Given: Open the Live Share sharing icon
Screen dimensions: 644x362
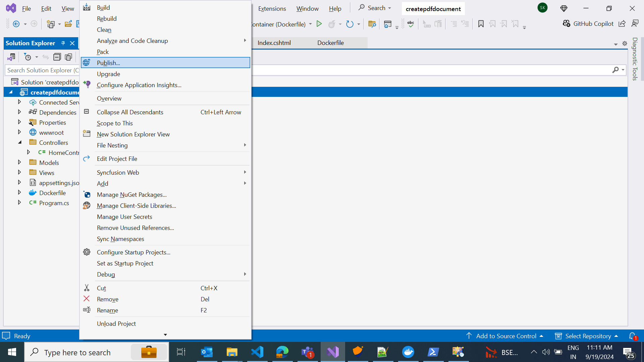Looking at the screenshot, I should [622, 23].
